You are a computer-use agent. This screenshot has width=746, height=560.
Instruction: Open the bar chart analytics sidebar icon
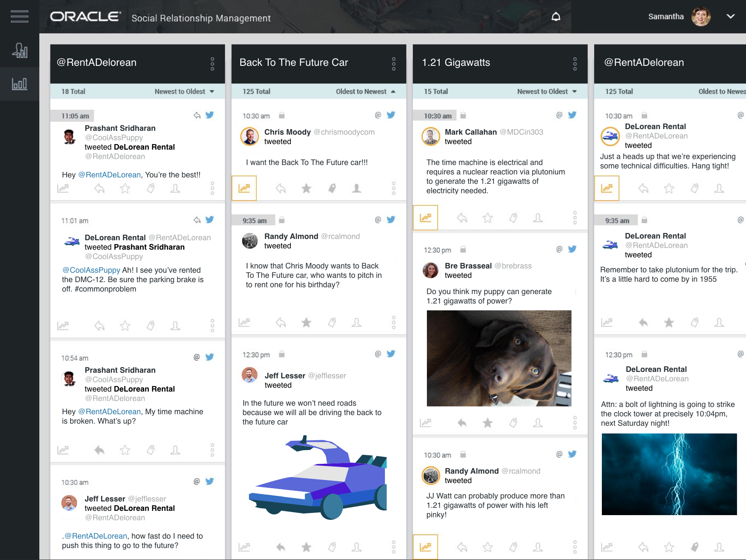pos(20,84)
